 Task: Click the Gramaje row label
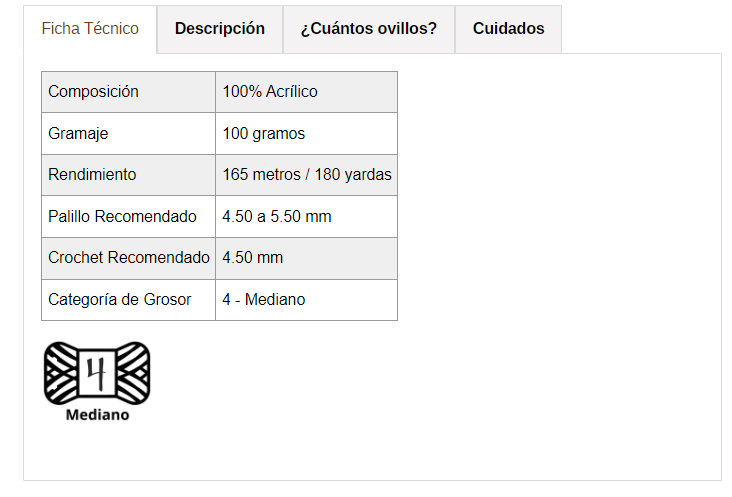(x=128, y=133)
